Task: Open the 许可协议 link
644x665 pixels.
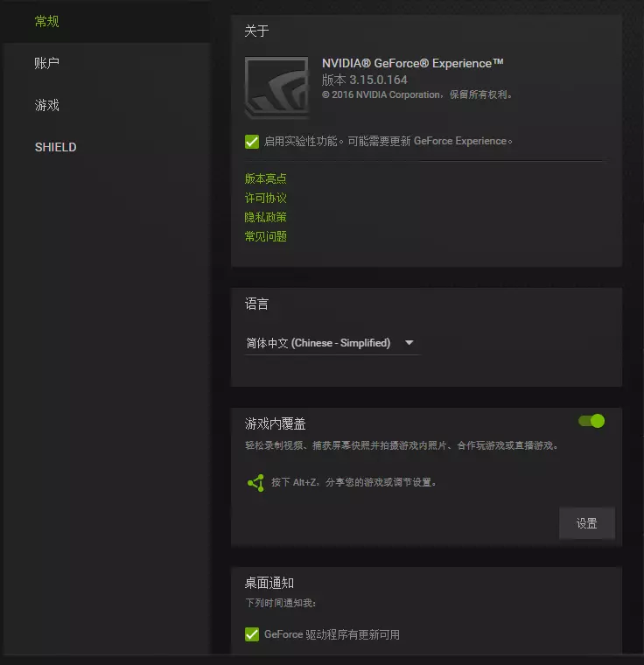Action: tap(266, 198)
